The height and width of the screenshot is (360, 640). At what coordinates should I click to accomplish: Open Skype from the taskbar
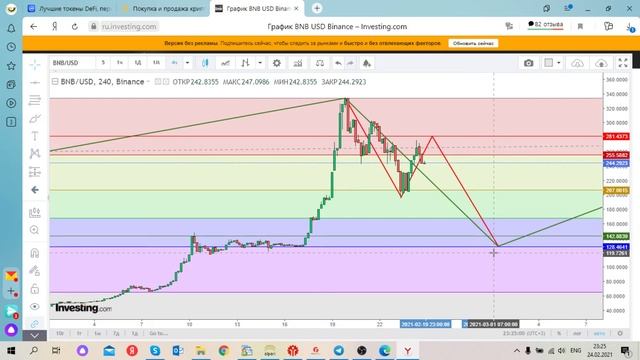155,350
